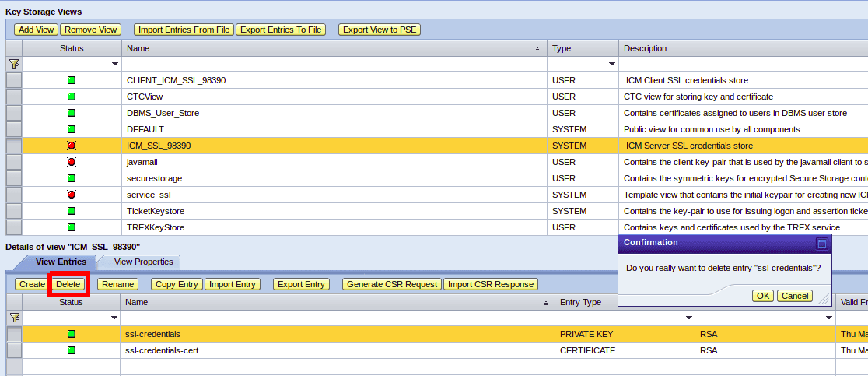Image resolution: width=868 pixels, height=376 pixels.
Task: Click Generate CSR Request button
Action: (392, 284)
